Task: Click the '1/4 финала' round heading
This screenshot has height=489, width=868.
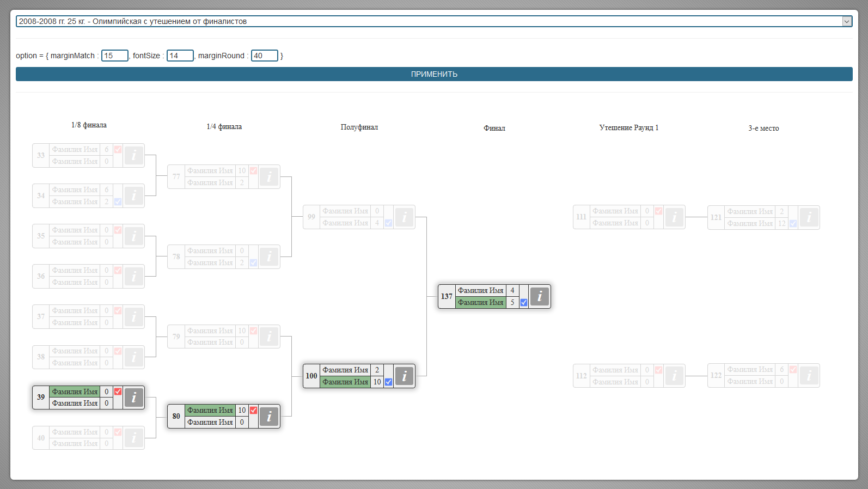Action: click(224, 127)
